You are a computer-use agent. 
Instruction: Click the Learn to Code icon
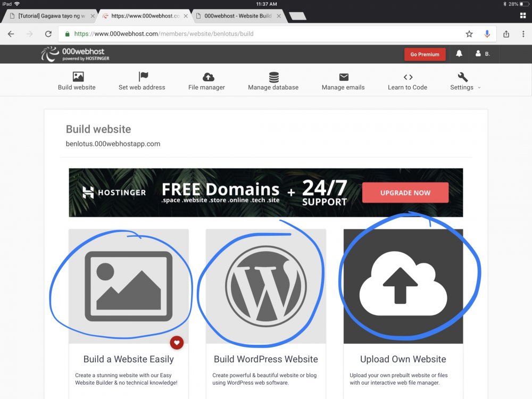(x=408, y=77)
